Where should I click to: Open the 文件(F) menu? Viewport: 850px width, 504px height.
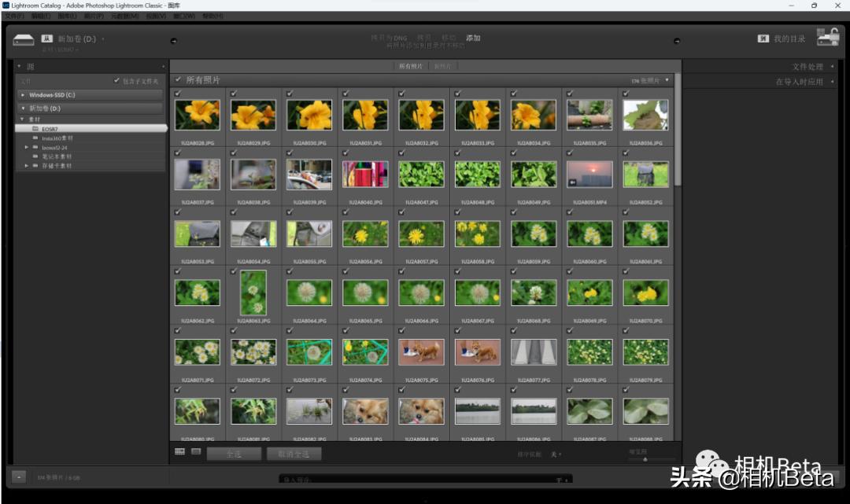[x=16, y=16]
